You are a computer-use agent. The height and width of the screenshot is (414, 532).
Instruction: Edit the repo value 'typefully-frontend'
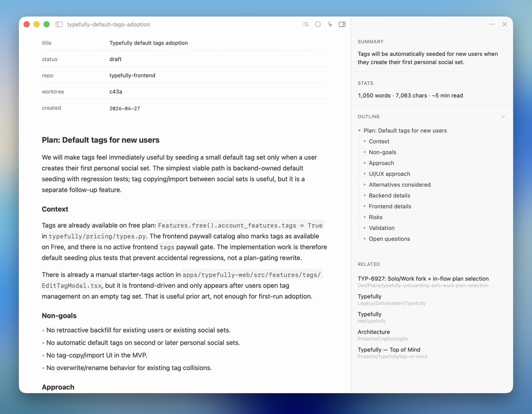pos(132,75)
